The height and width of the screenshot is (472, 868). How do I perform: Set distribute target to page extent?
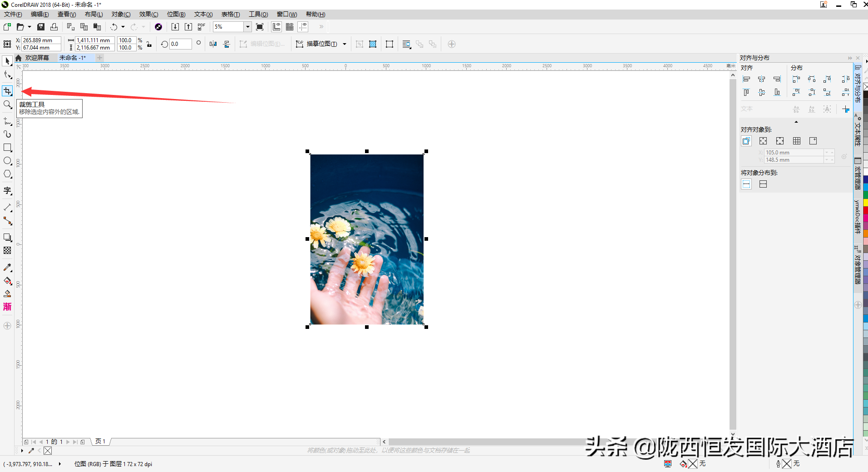click(x=763, y=184)
